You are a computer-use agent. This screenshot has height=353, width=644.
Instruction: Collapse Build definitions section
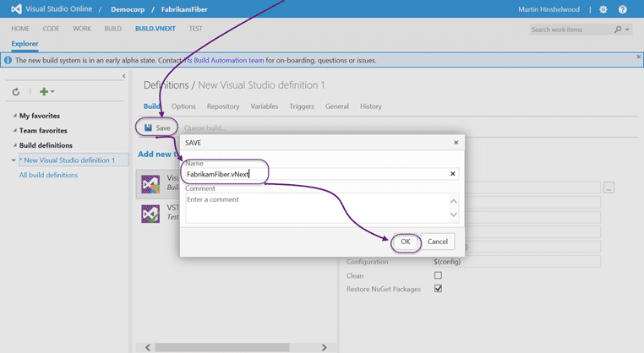coord(14,145)
